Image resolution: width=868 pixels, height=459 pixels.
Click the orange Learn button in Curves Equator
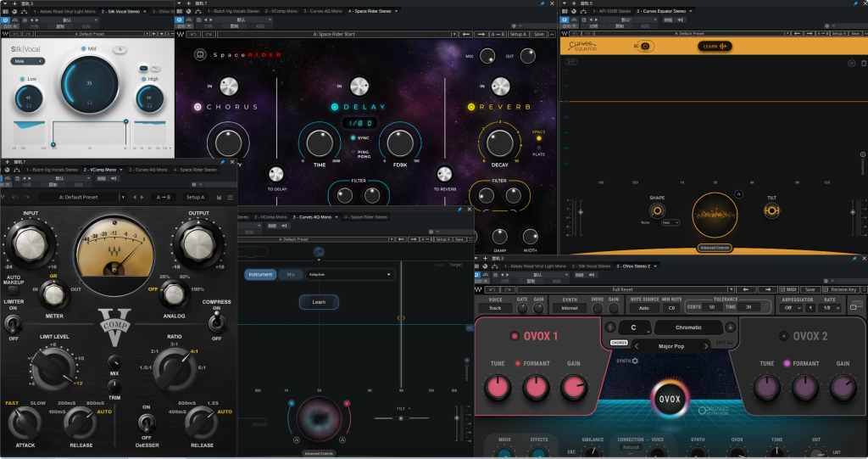point(715,46)
